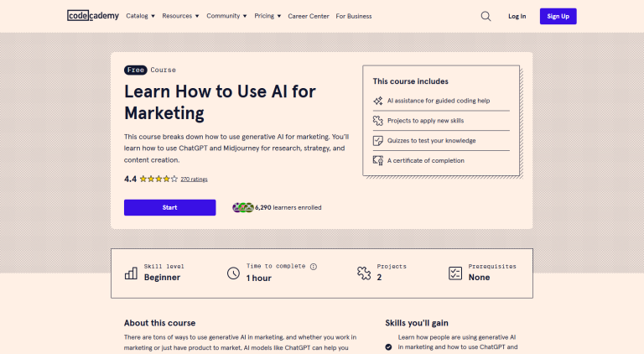The height and width of the screenshot is (354, 644).
Task: Click the checkmark bullet under Skills you'll gain
Action: (x=388, y=347)
